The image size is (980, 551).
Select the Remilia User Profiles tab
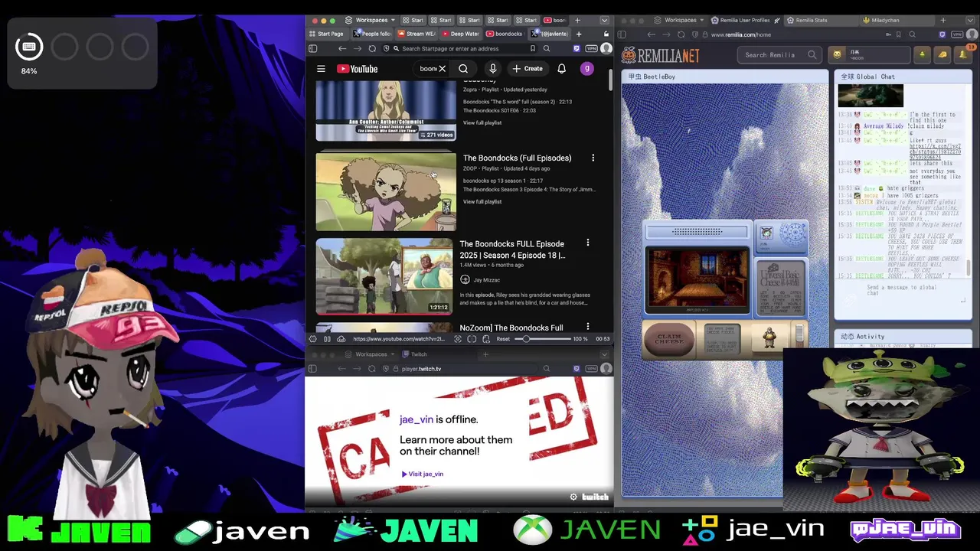(744, 20)
